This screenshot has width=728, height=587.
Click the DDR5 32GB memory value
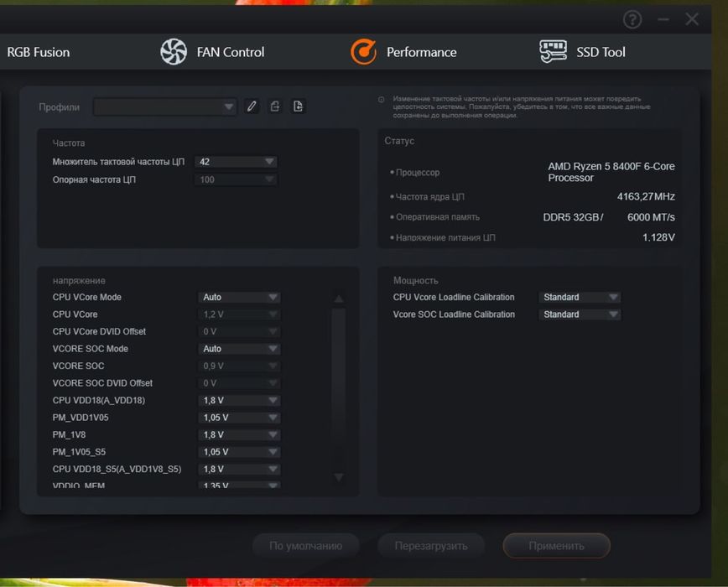click(573, 216)
